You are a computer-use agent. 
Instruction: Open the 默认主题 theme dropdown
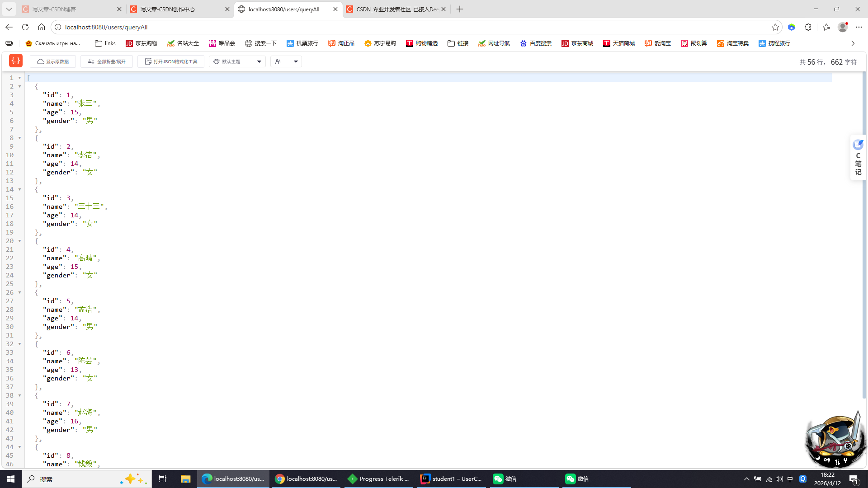pyautogui.click(x=237, y=61)
